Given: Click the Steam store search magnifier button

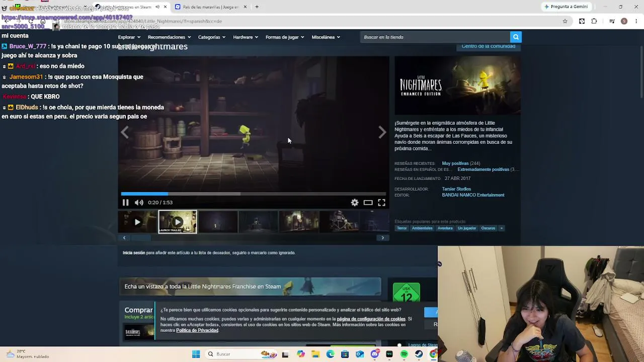Looking at the screenshot, I should point(516,37).
